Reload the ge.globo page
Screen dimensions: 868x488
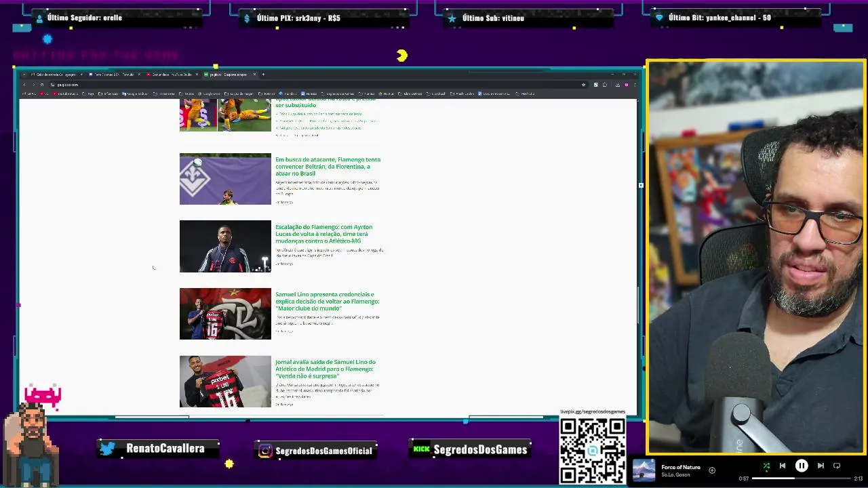(x=42, y=85)
